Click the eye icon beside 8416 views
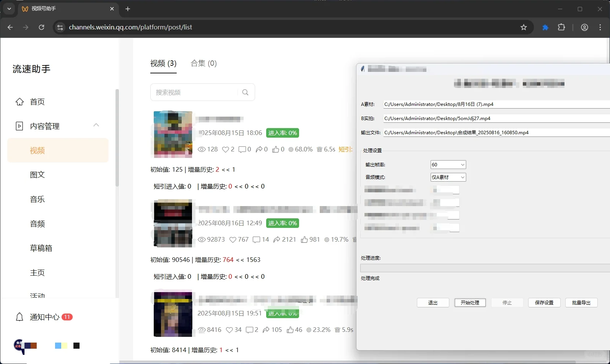The image size is (610, 364). tap(202, 330)
